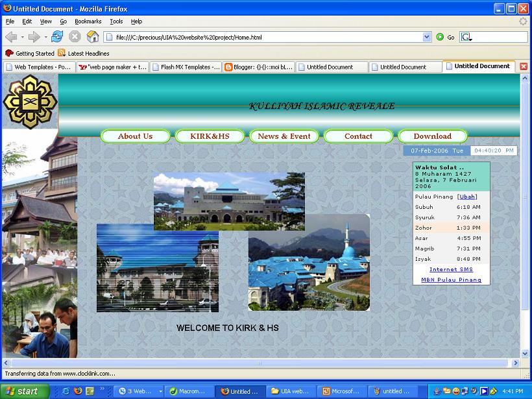Open the Go menu

pyautogui.click(x=64, y=21)
